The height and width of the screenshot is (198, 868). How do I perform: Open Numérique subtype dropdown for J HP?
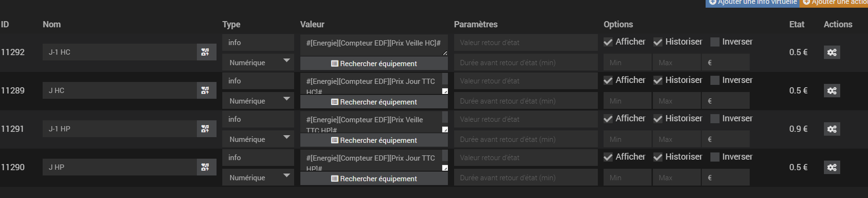coord(258,177)
